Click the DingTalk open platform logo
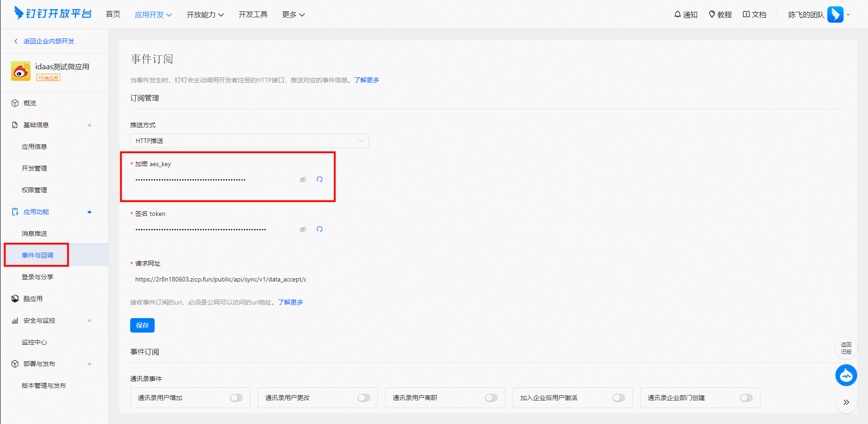Screen dimensions: 868x424 pyautogui.click(x=53, y=14)
